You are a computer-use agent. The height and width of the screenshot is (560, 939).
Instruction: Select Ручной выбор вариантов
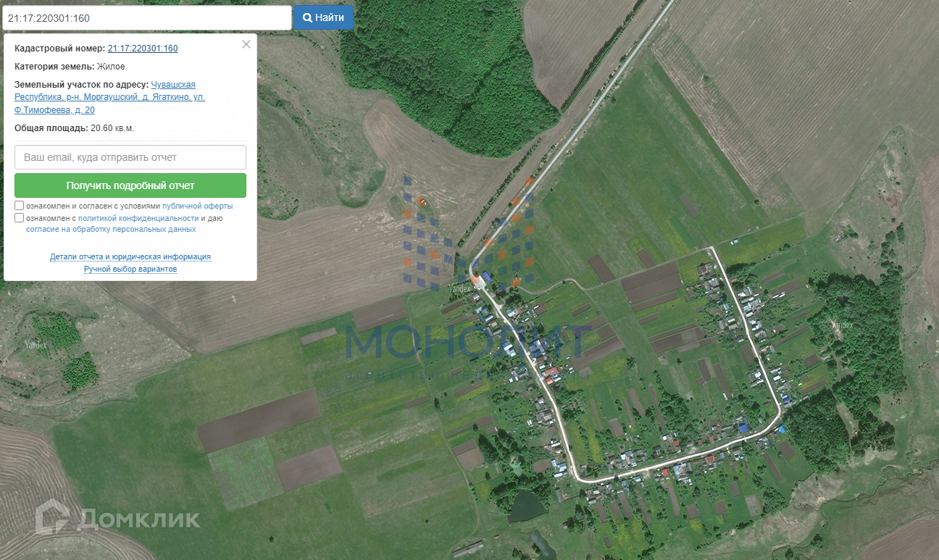click(x=130, y=269)
